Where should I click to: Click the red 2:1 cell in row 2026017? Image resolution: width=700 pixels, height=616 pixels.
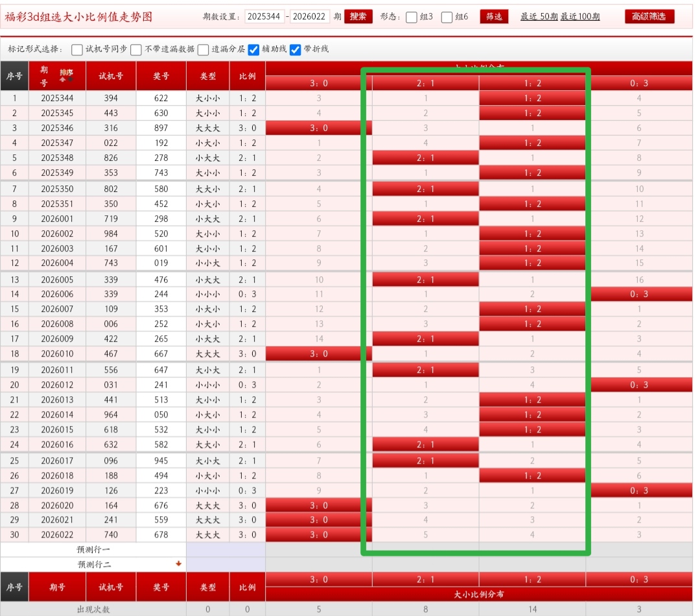(x=425, y=461)
